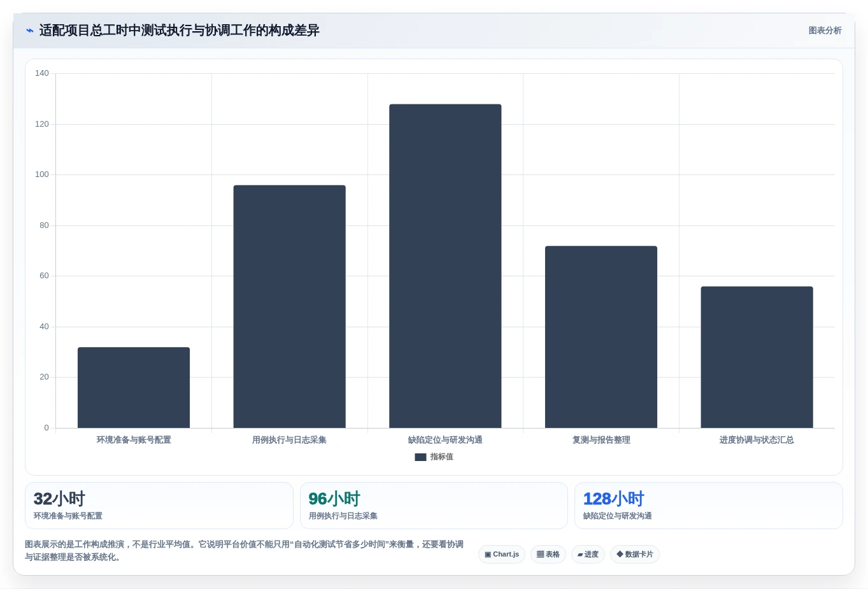Screen dimensions: 868x589
Task: Click the Chart.js tag
Action: (x=502, y=555)
